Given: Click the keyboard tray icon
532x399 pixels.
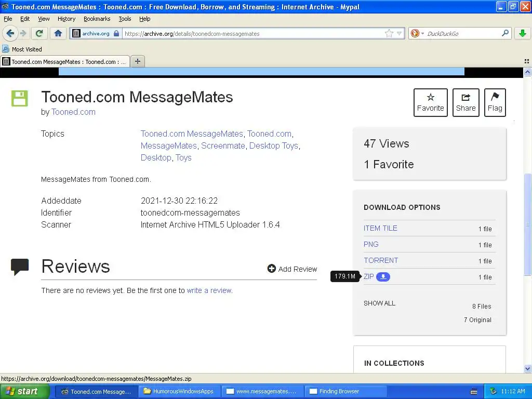Looking at the screenshot, I should (x=474, y=392).
